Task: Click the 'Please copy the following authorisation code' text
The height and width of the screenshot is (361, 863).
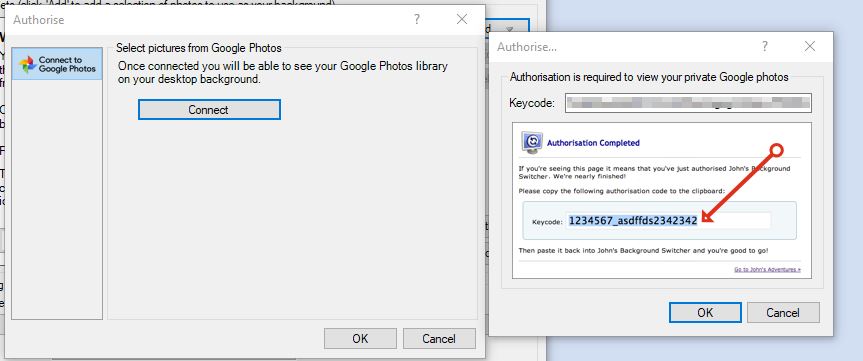Action: pyautogui.click(x=621, y=191)
